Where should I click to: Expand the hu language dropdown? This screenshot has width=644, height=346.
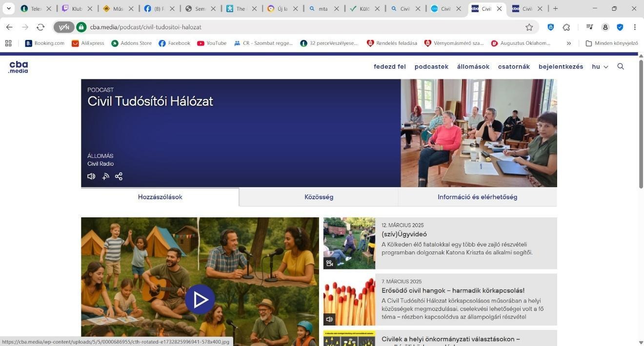(x=600, y=67)
